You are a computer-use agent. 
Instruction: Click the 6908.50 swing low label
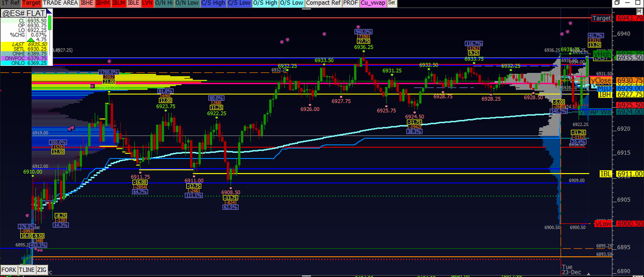[230, 192]
